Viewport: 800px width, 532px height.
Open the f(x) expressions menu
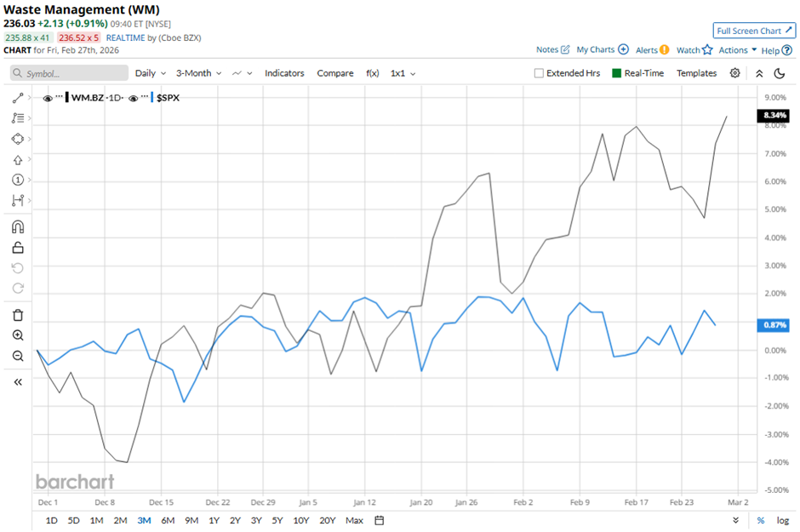[373, 73]
